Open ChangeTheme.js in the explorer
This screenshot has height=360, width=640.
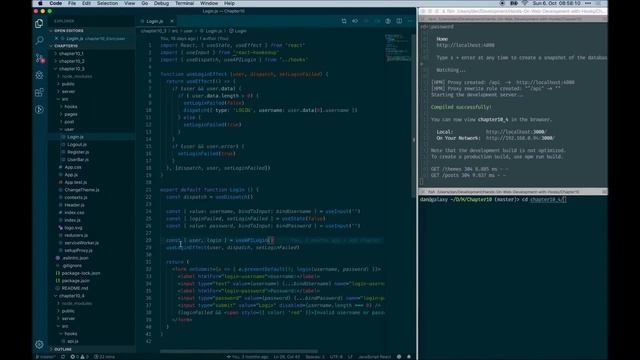(x=82, y=190)
